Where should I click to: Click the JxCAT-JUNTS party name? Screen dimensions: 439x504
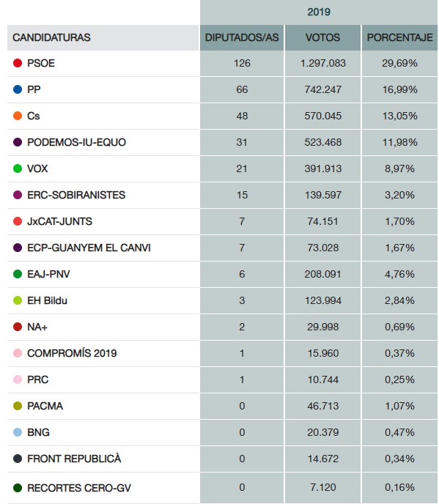coord(60,221)
